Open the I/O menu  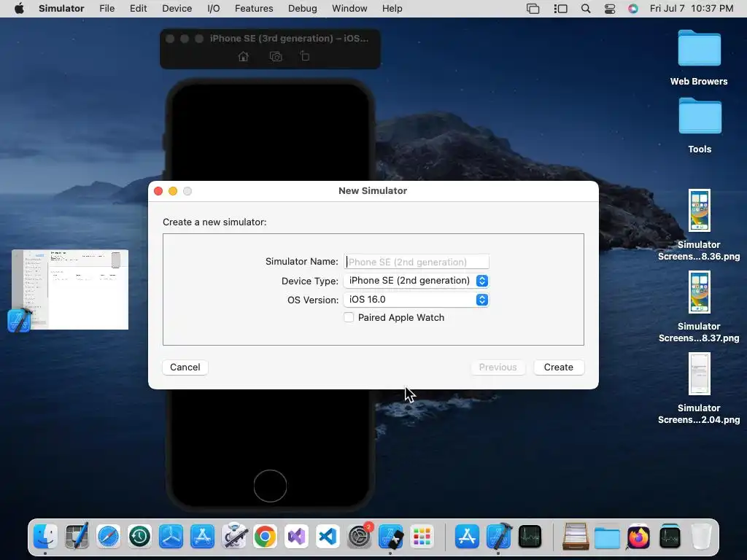[x=214, y=9]
